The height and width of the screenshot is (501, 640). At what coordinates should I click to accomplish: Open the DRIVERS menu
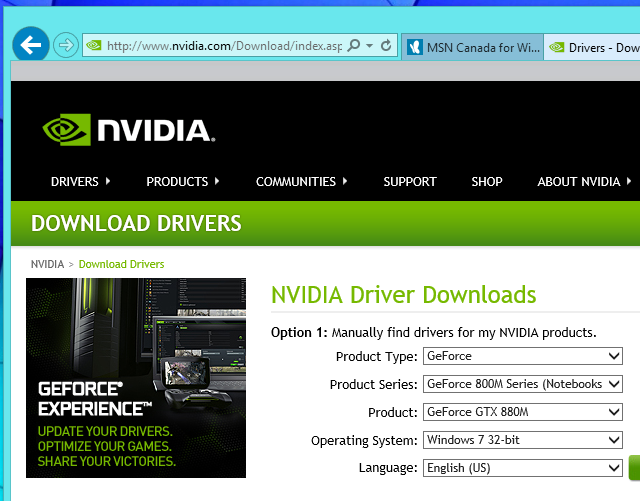[x=80, y=181]
